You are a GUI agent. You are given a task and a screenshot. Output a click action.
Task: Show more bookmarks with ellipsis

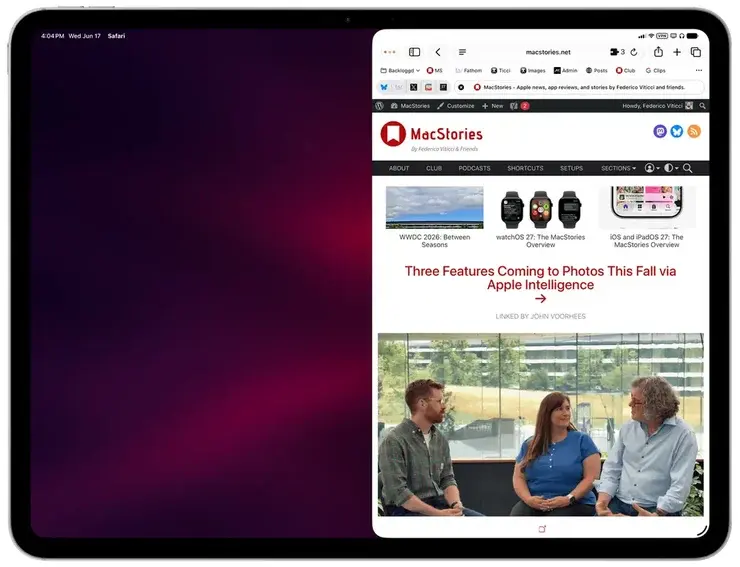[699, 70]
